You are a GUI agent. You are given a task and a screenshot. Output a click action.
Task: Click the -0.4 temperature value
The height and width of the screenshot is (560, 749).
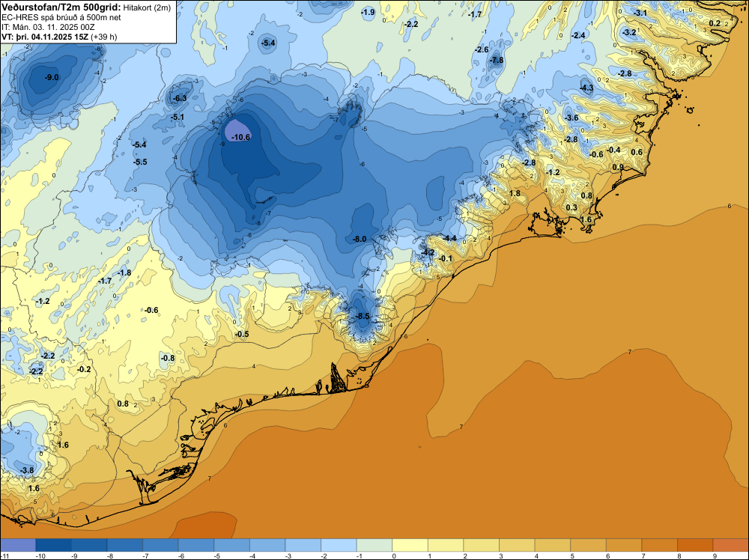[x=613, y=150]
